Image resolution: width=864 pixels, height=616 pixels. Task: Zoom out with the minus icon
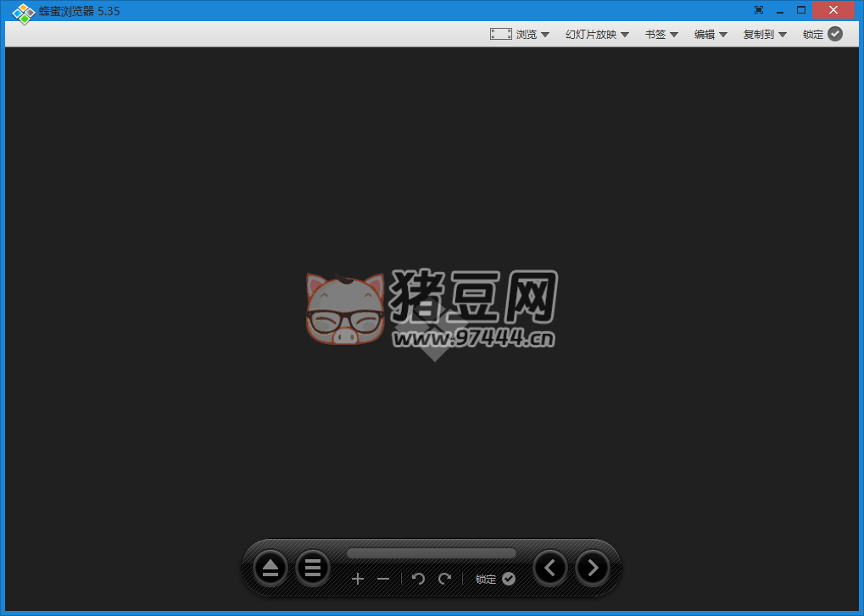[x=383, y=579]
